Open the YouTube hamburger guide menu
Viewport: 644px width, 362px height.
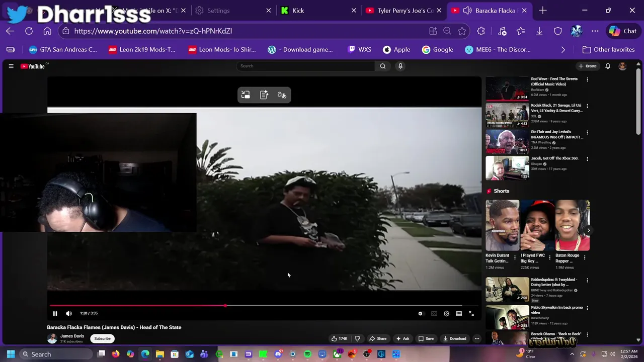coord(11,66)
